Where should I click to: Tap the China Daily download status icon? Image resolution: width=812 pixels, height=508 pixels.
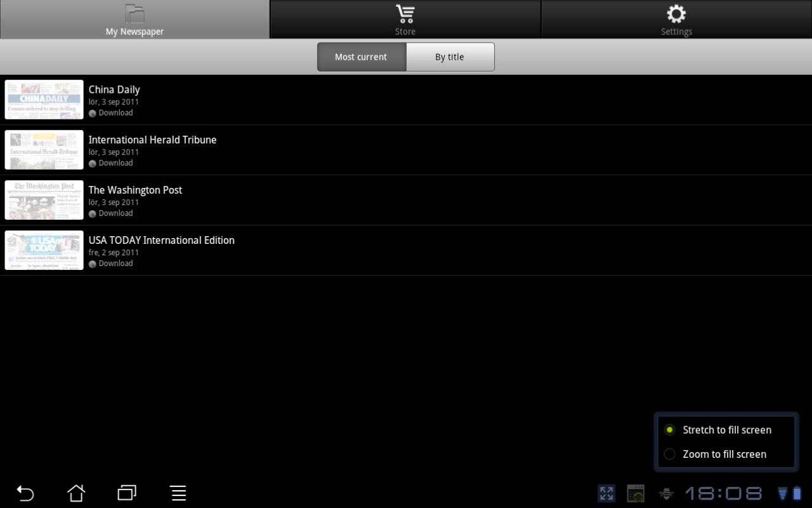point(93,114)
